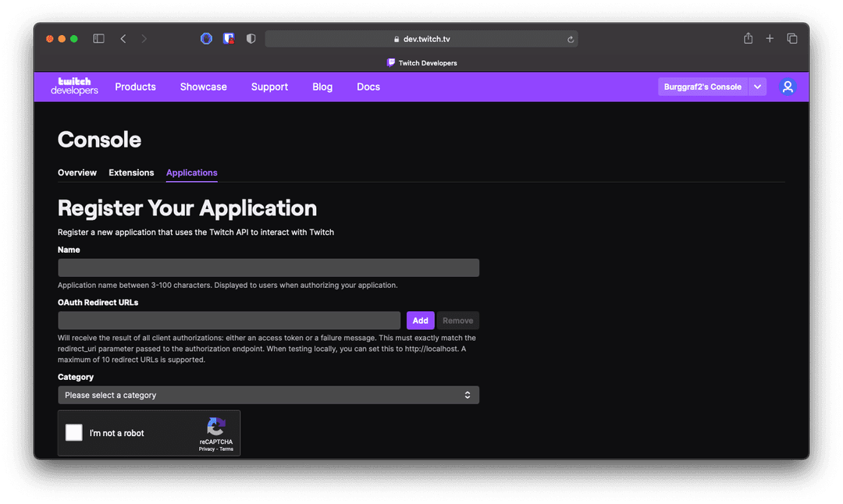Open a new tab with the plus icon

click(x=770, y=37)
